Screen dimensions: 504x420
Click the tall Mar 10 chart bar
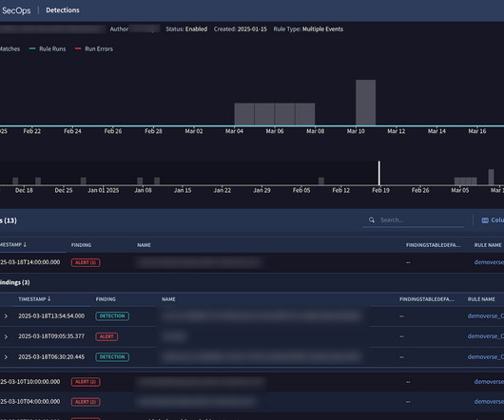pyautogui.click(x=365, y=103)
